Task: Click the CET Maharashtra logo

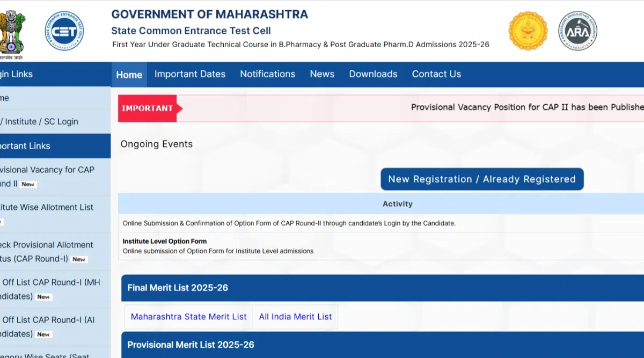Action: 64,31
